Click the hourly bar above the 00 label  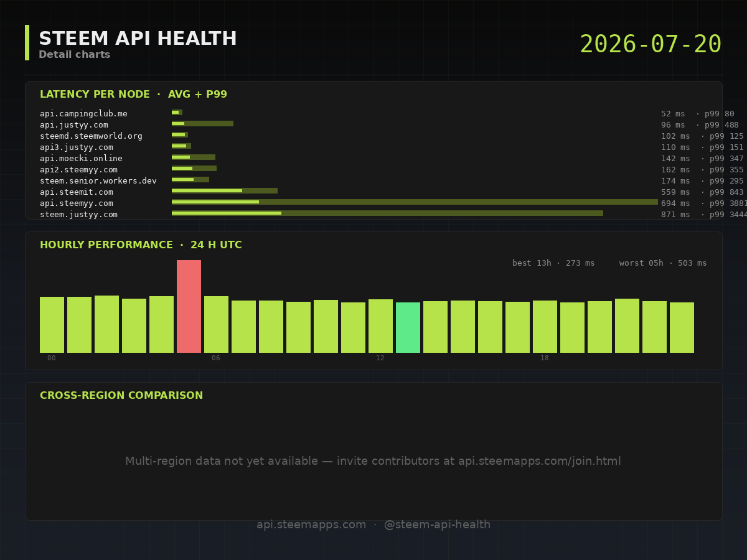52,325
